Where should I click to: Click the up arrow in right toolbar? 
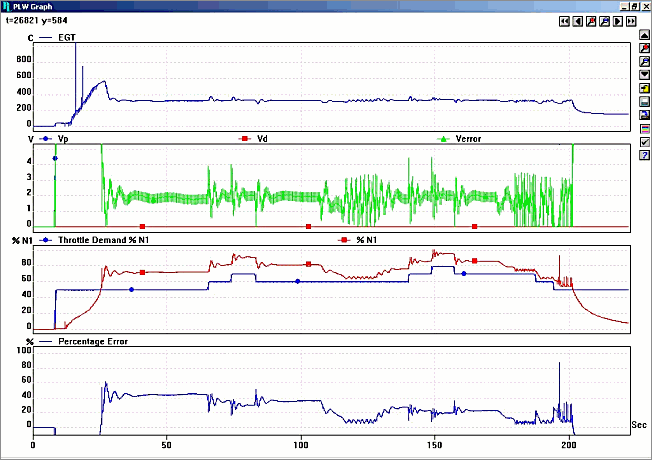tap(643, 34)
